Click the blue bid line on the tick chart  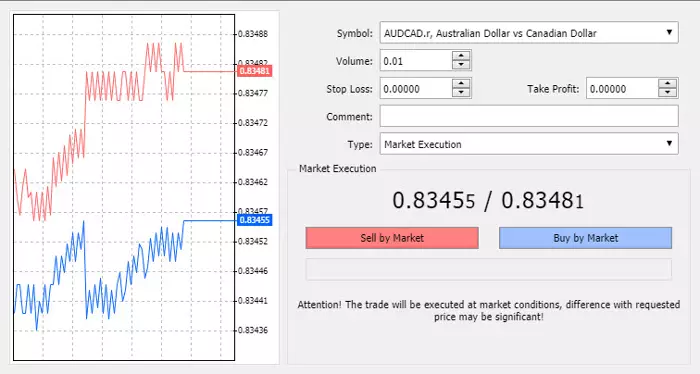tap(209, 220)
